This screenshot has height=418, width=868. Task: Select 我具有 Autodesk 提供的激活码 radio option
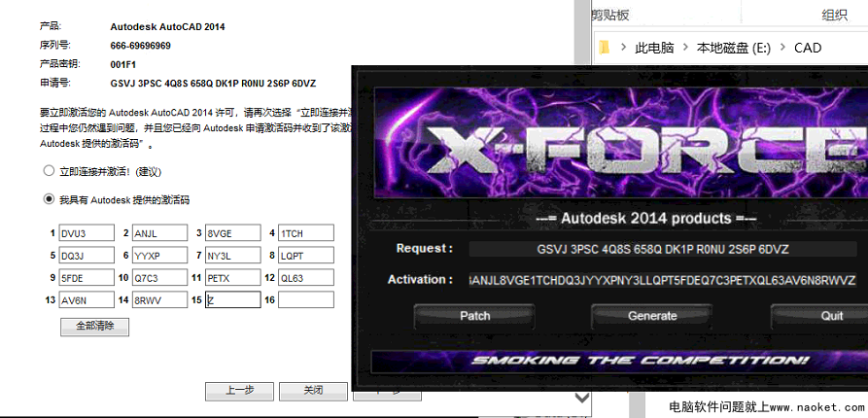point(49,199)
